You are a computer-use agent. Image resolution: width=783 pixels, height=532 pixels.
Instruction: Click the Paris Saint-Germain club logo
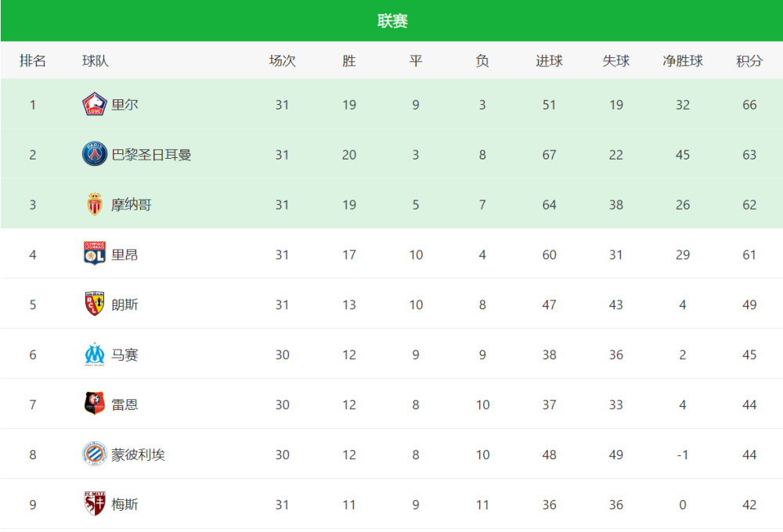(95, 154)
